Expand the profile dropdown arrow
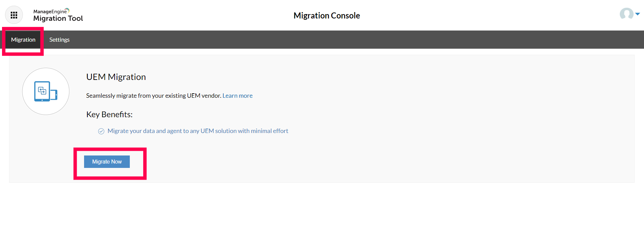 (x=638, y=14)
